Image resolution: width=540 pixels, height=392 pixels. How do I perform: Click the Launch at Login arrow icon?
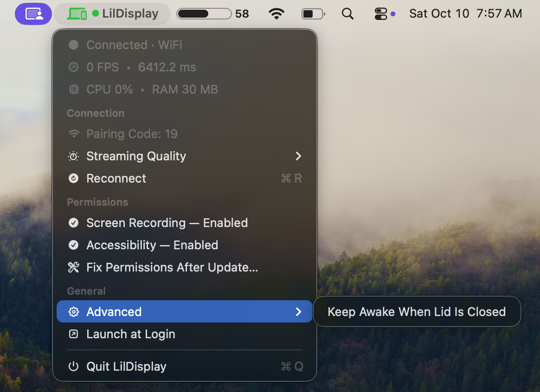point(73,334)
